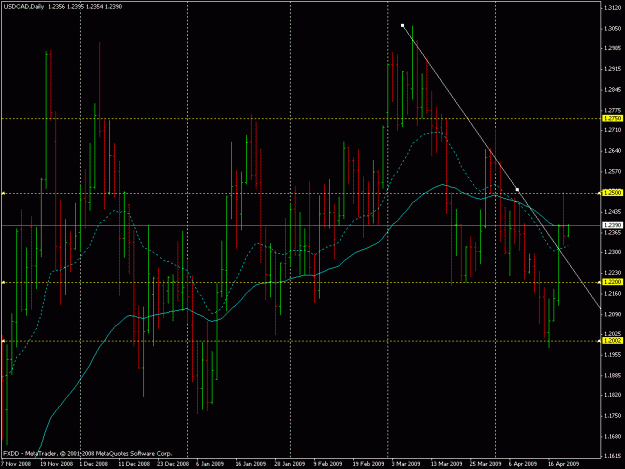Select the trendline's middle anchor point near 1.2500
Viewport: 625px width, 469px height.
[517, 190]
